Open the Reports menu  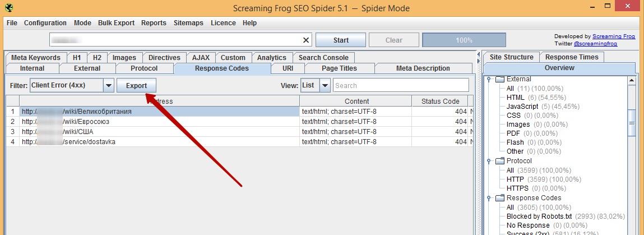pos(154,23)
